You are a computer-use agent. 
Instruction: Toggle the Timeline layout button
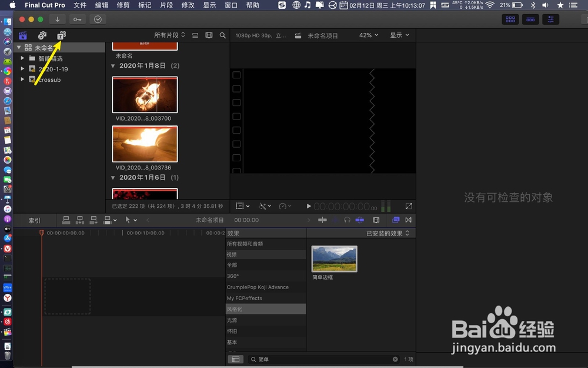pyautogui.click(x=530, y=19)
